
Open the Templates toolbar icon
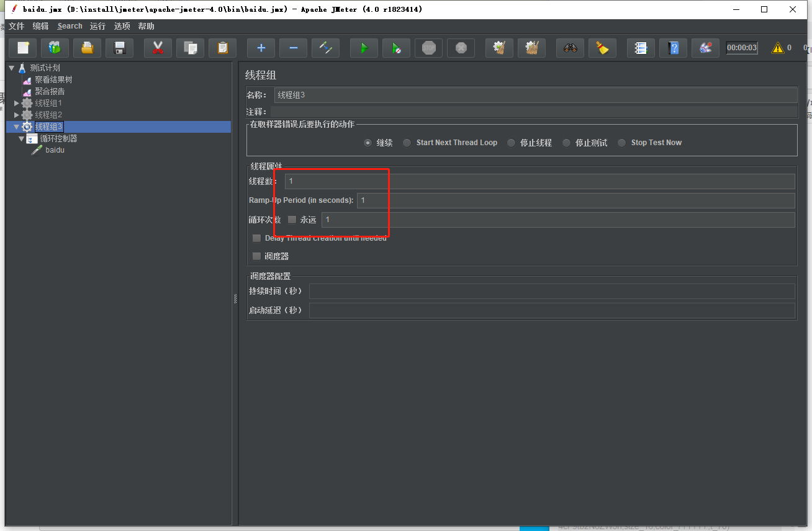(x=55, y=48)
